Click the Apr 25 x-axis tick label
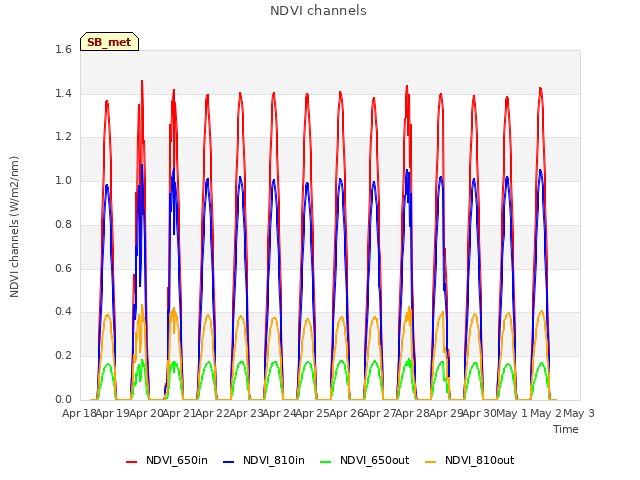The image size is (640, 480). click(x=312, y=413)
